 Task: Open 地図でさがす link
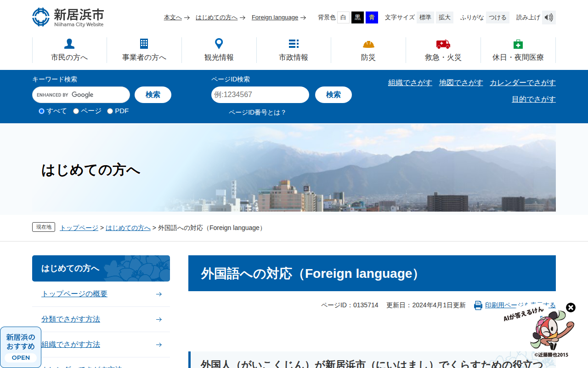[x=461, y=83]
